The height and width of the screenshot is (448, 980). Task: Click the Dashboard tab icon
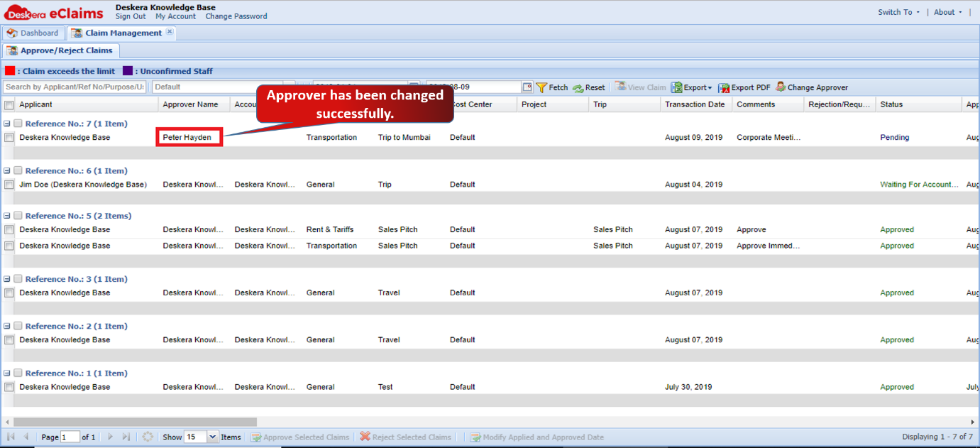point(12,33)
